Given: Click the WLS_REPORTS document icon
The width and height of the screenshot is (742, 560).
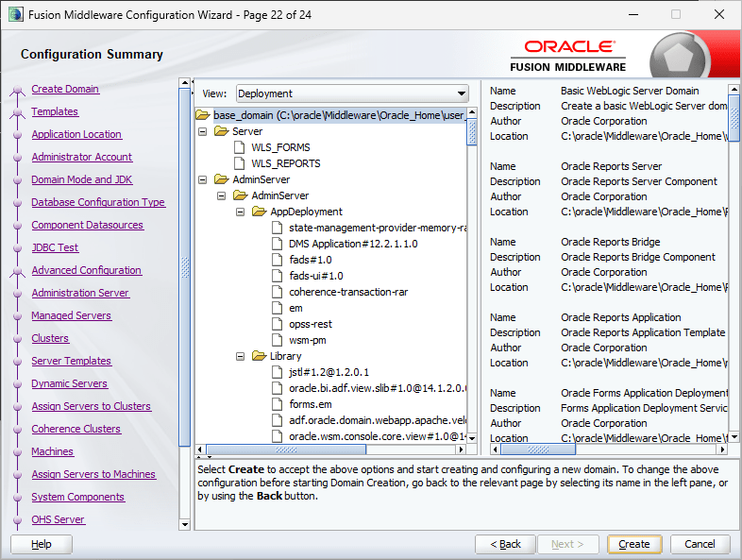Looking at the screenshot, I should point(240,163).
